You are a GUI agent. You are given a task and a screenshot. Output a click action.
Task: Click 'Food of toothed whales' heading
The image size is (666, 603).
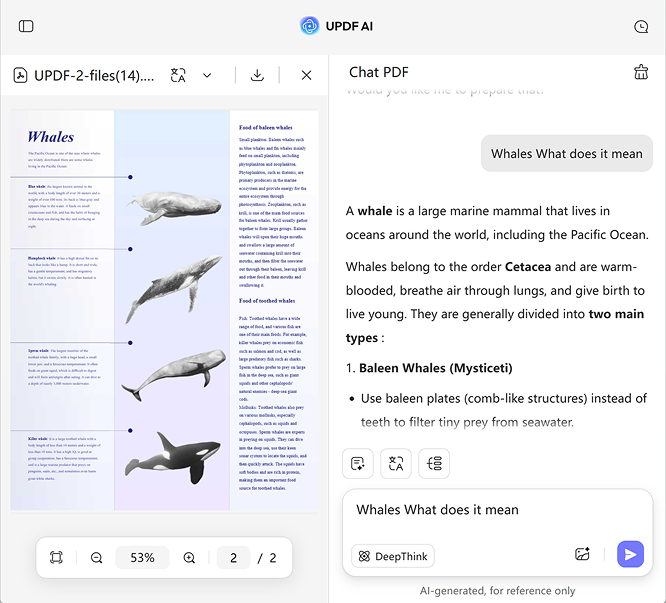[x=267, y=301]
